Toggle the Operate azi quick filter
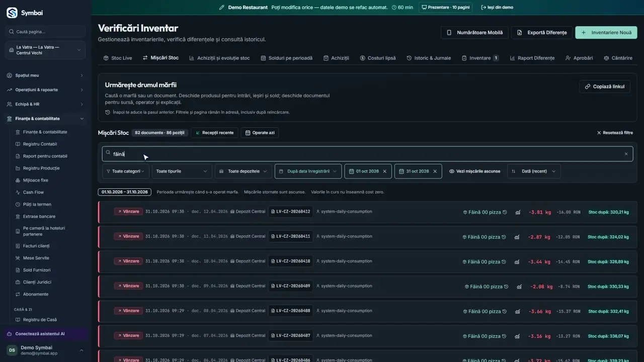Viewport: 644px width, 362px height. click(x=260, y=133)
